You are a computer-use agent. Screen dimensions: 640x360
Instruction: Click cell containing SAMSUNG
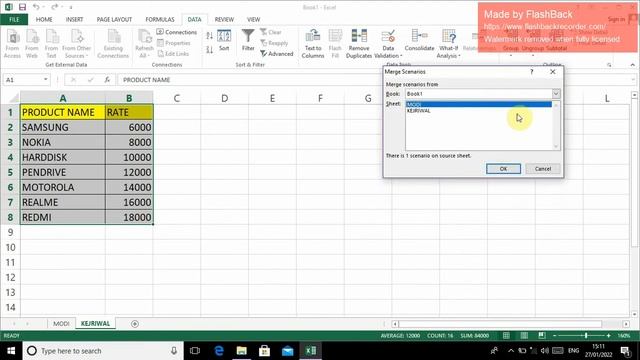[63, 127]
